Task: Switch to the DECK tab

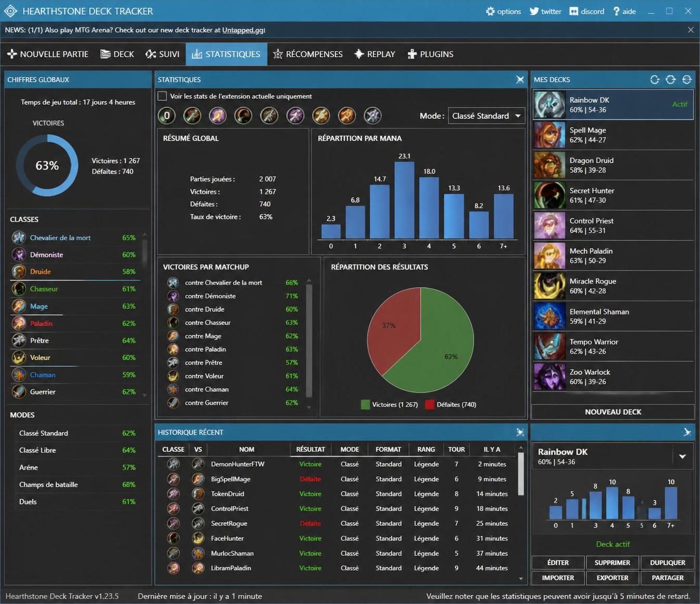Action: pos(117,54)
